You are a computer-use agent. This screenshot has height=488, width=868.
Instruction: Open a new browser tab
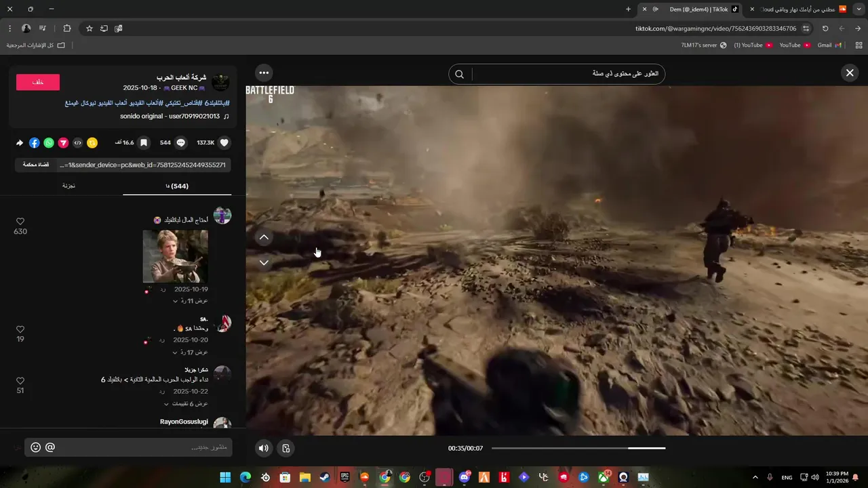[x=628, y=9]
